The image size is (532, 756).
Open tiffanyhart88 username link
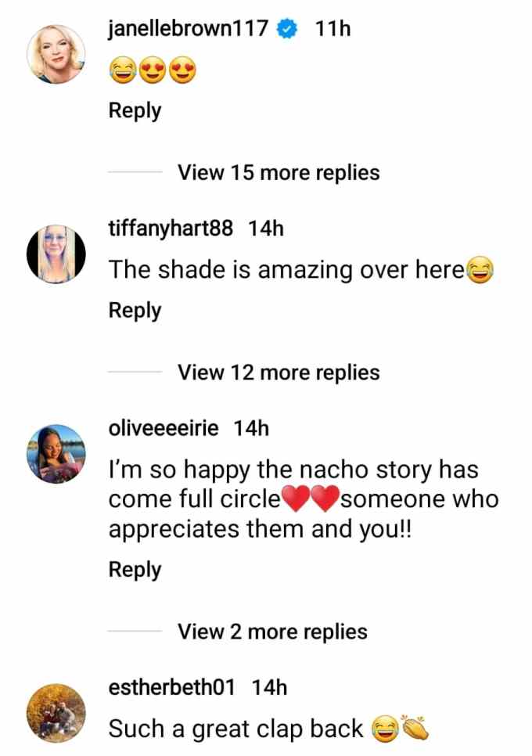(x=171, y=228)
